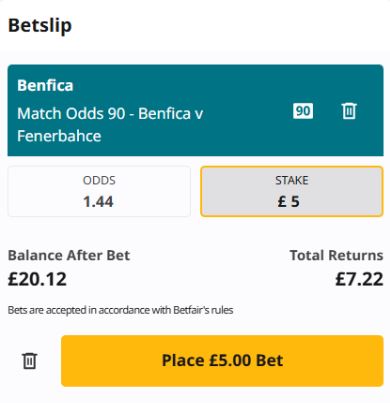Click the ODDS label text

pyautogui.click(x=99, y=180)
